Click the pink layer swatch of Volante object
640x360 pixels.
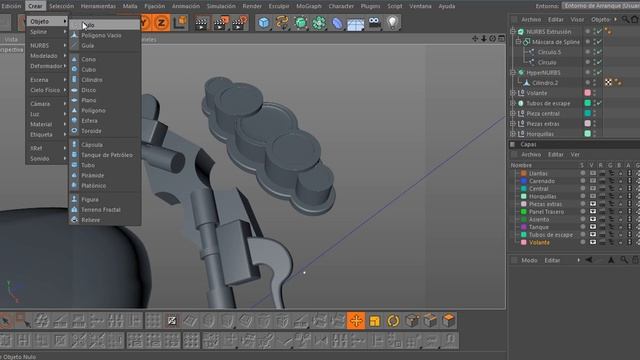588,93
